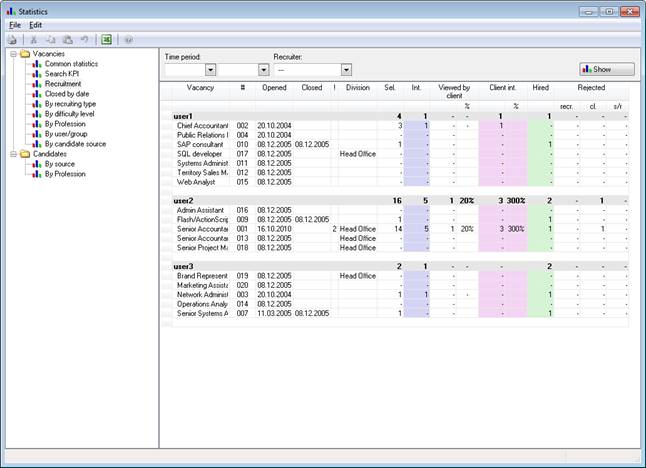The height and width of the screenshot is (468, 646).
Task: Open By user/group report
Action: coord(66,134)
